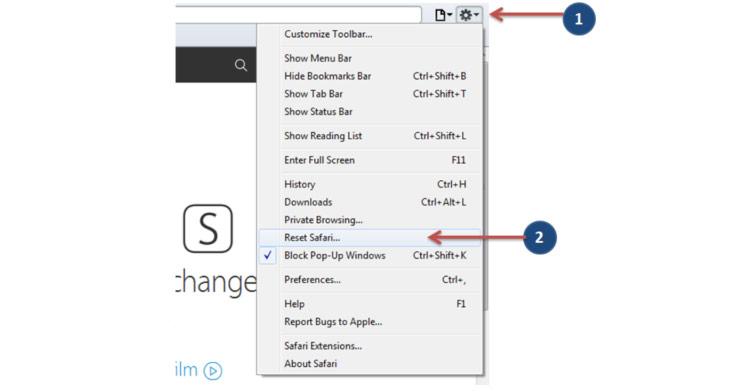Click the S logo on the webpage
The image size is (738, 391).
(208, 229)
